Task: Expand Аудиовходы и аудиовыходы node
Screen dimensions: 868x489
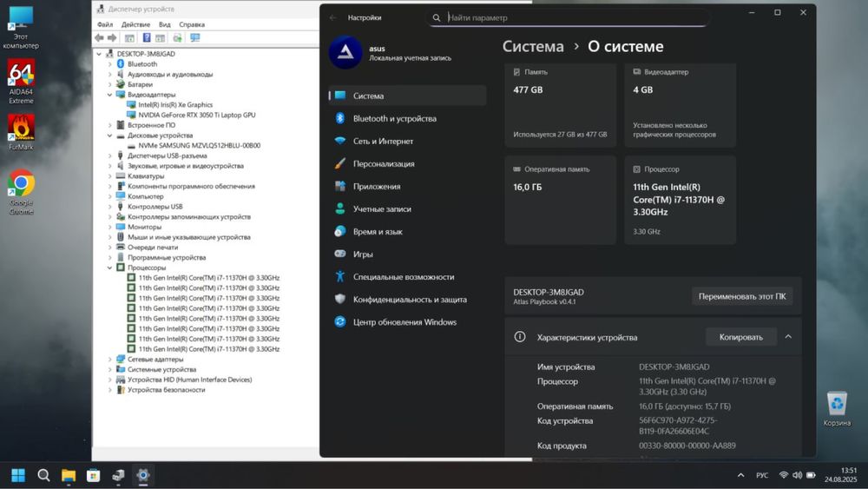Action: pyautogui.click(x=109, y=74)
